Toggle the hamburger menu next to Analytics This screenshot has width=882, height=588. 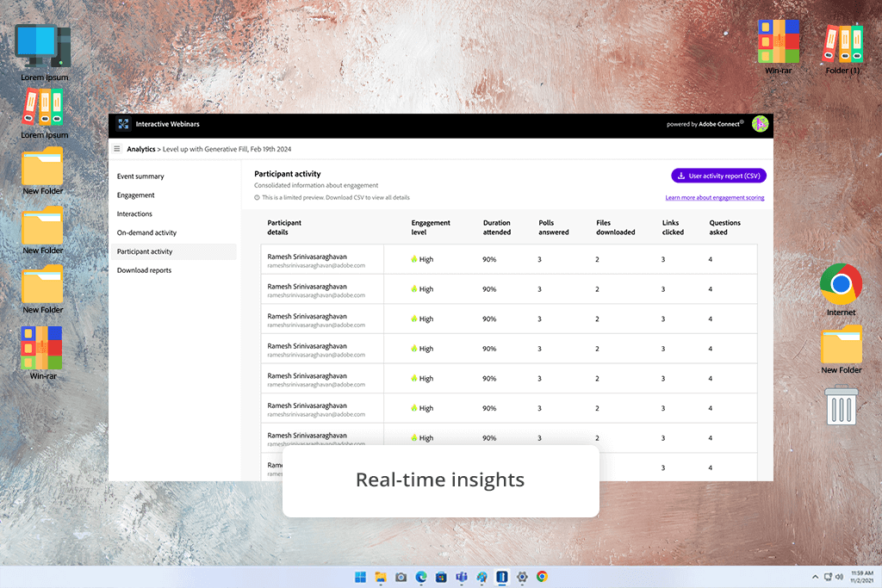pos(117,149)
